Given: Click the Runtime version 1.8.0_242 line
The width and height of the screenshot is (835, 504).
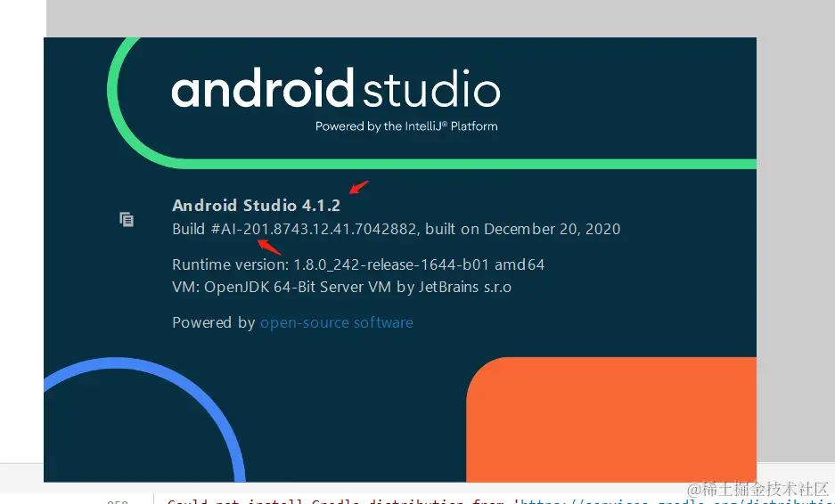Looking at the screenshot, I should (358, 265).
